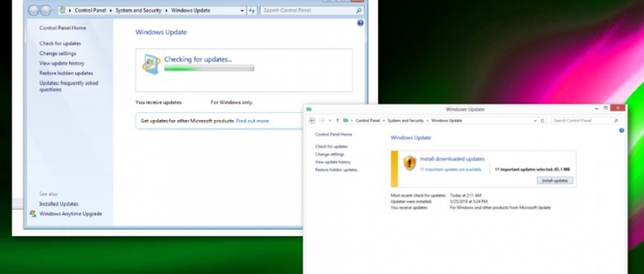The image size is (644, 274).
Task: Click the 'For Windows only.' text
Action: pyautogui.click(x=231, y=102)
